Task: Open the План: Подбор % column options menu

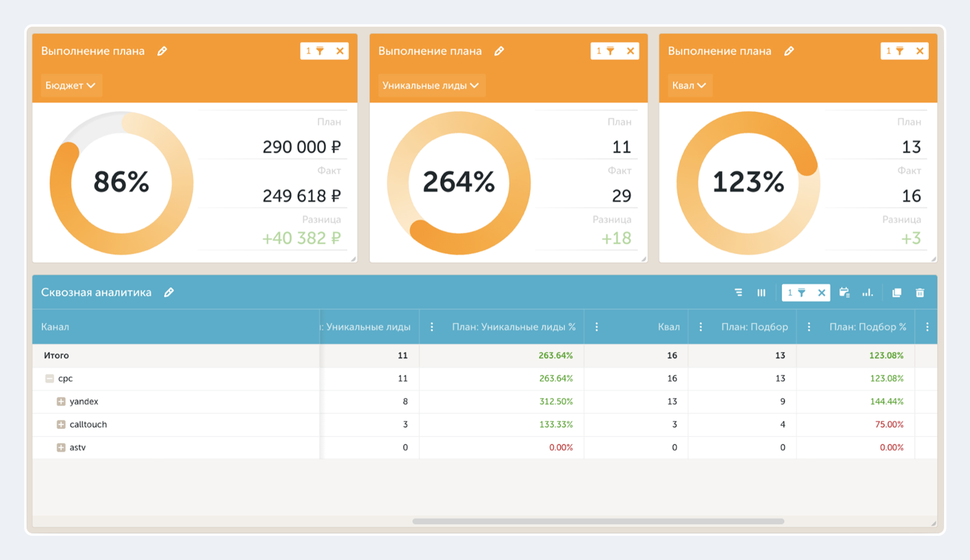Action: pos(927,327)
